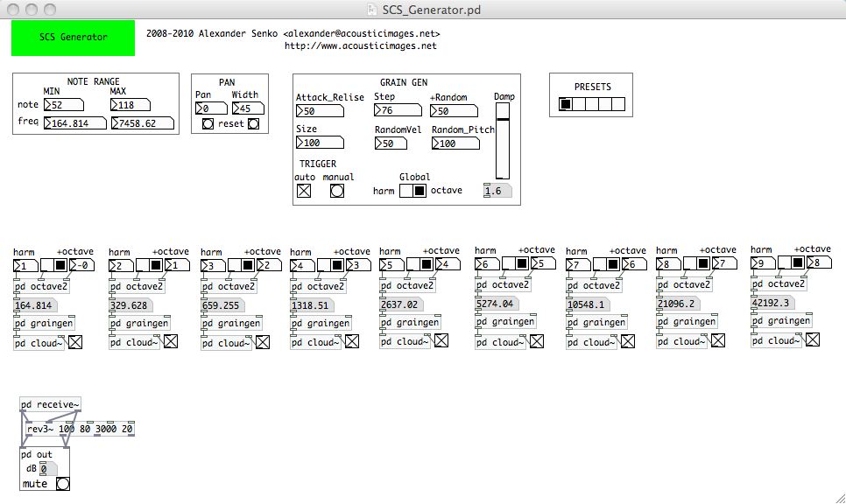
Task: Click the note MAX box showing 118
Action: (x=134, y=105)
